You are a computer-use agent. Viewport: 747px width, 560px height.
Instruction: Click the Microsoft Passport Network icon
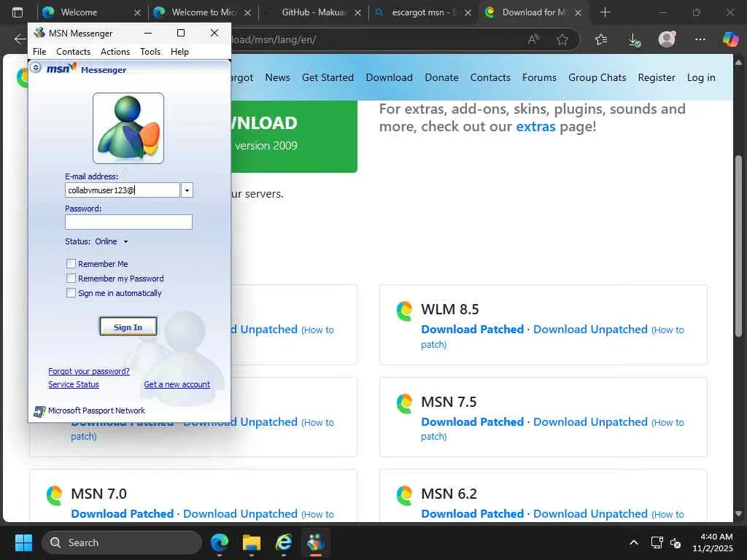39,411
